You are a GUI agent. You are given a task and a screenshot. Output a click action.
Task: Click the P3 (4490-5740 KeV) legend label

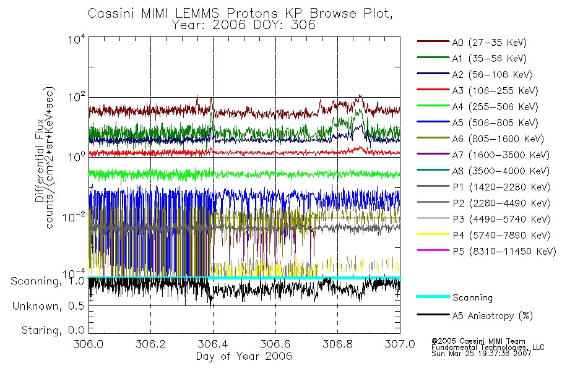(501, 220)
